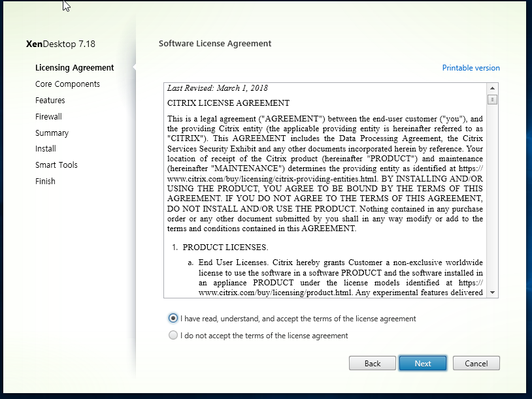Click the CITRIX LICENSE AGREEMENT title text
This screenshot has width=532, height=399.
[228, 103]
